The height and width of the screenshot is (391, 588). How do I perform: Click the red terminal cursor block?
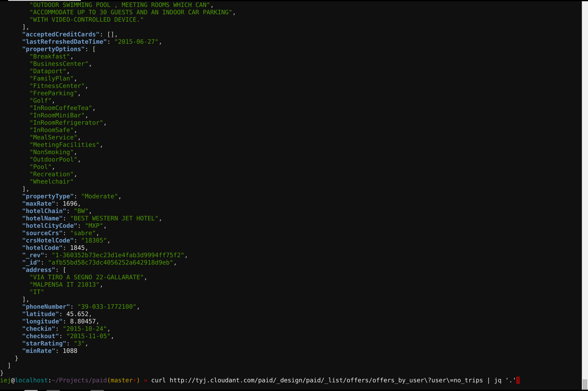click(x=518, y=380)
